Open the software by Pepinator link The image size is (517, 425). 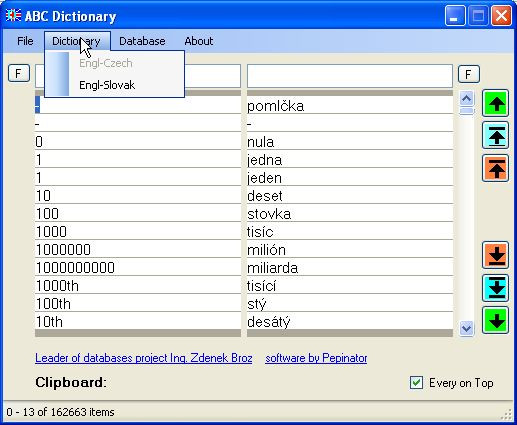316,358
